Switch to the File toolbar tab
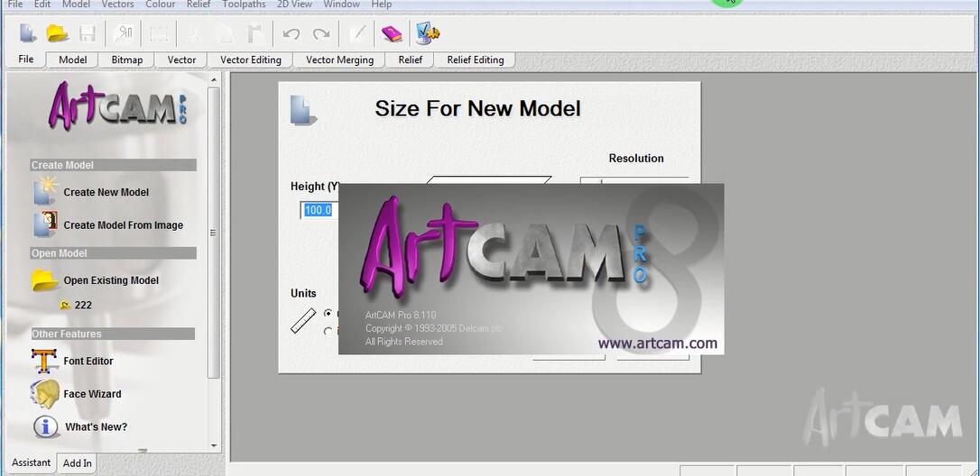The width and height of the screenshot is (980, 476). (x=25, y=59)
